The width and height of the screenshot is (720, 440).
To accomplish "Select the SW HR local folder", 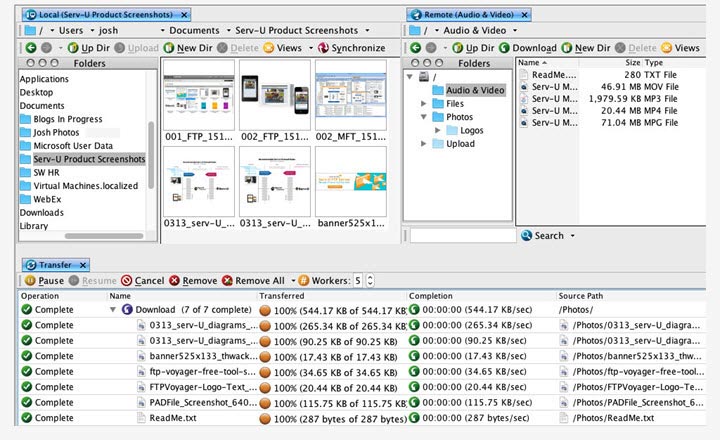I will click(x=39, y=172).
